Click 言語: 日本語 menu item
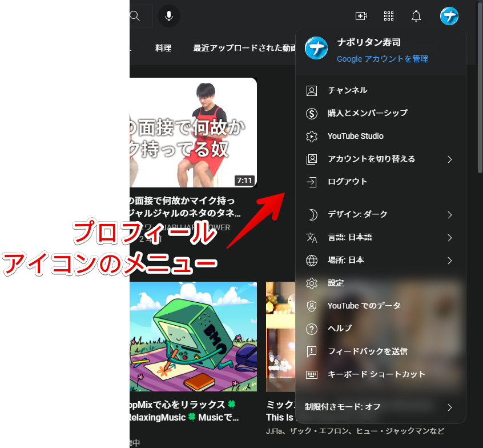Viewport: 483px width, 448px height. pyautogui.click(x=380, y=237)
